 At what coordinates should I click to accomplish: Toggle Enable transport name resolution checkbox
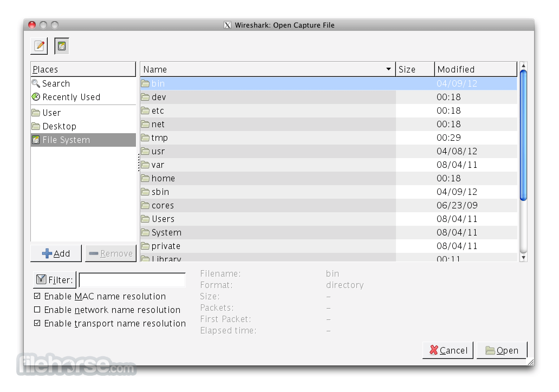(37, 323)
